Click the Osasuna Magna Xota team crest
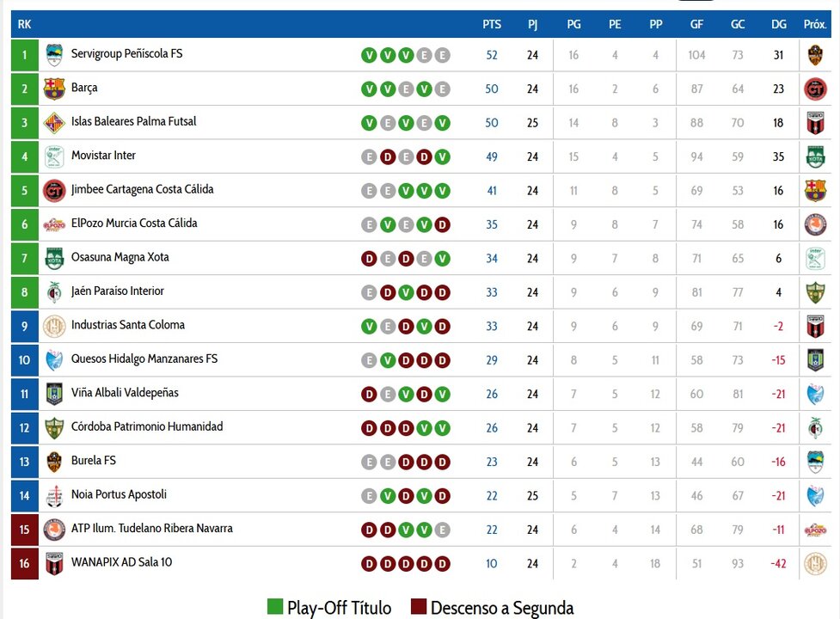This screenshot has width=840, height=619. [54, 258]
